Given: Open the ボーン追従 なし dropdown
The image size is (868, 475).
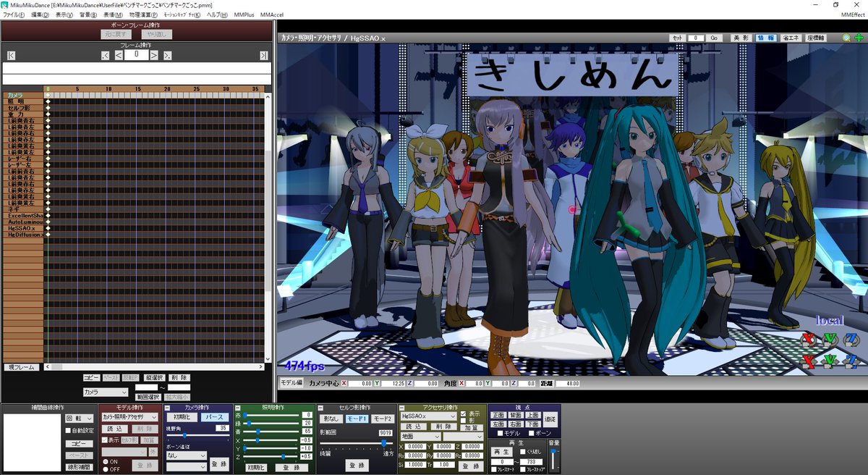Looking at the screenshot, I should pos(187,455).
